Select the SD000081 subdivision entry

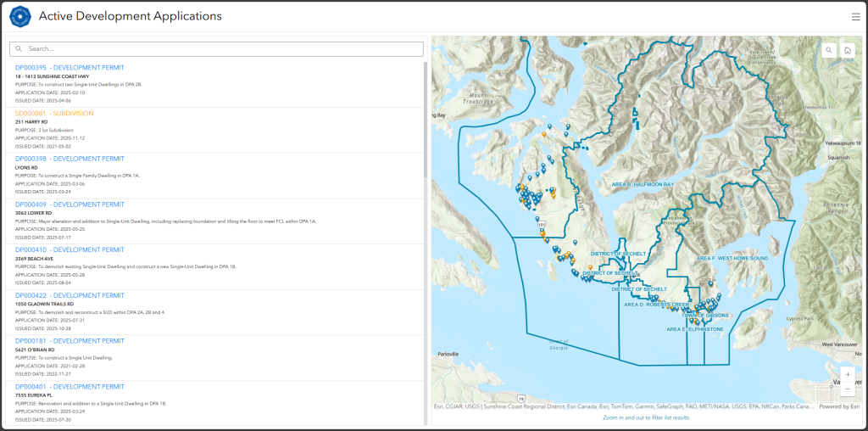tap(54, 113)
